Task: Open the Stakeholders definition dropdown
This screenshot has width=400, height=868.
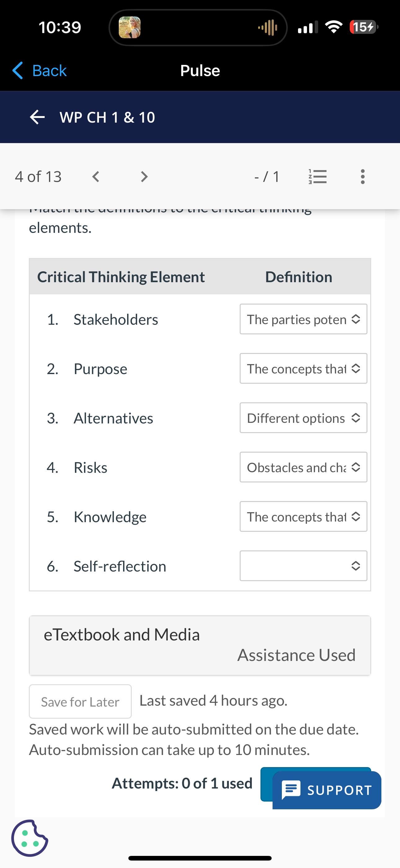Action: 303,319
